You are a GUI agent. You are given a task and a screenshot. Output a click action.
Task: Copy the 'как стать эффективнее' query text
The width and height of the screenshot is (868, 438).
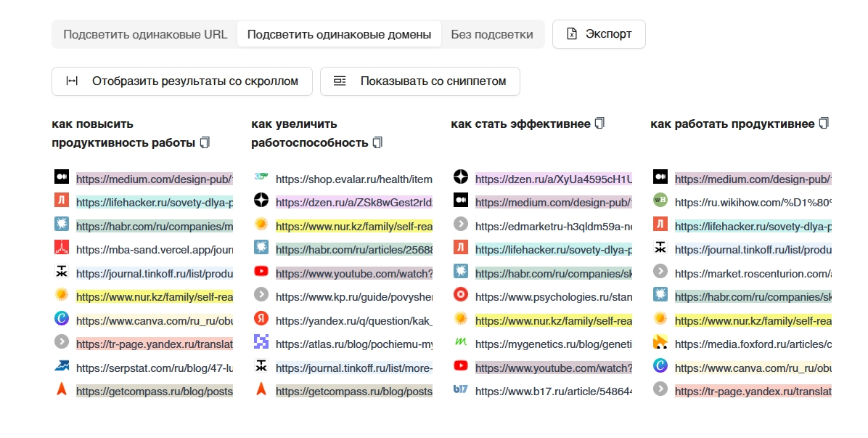tap(599, 123)
